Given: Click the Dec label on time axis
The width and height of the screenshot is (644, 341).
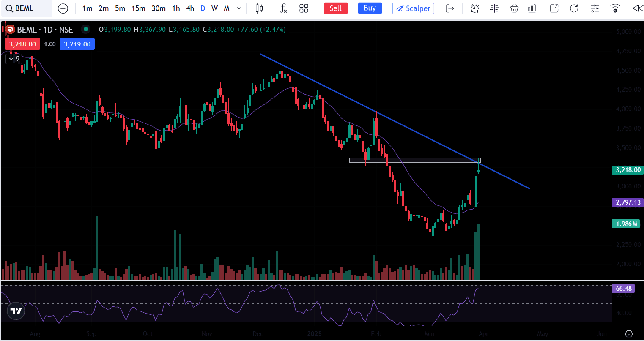Looking at the screenshot, I should coord(258,334).
